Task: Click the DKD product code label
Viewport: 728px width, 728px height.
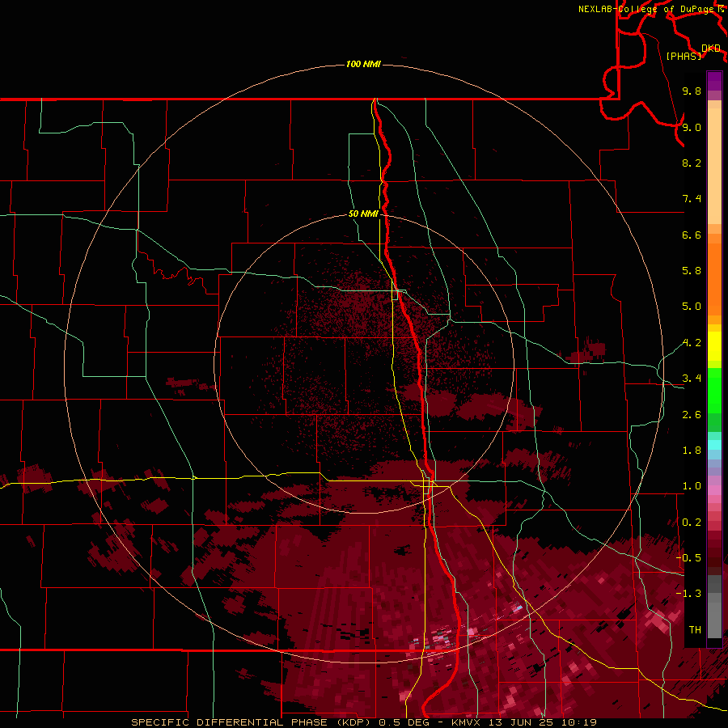Action: (x=711, y=48)
